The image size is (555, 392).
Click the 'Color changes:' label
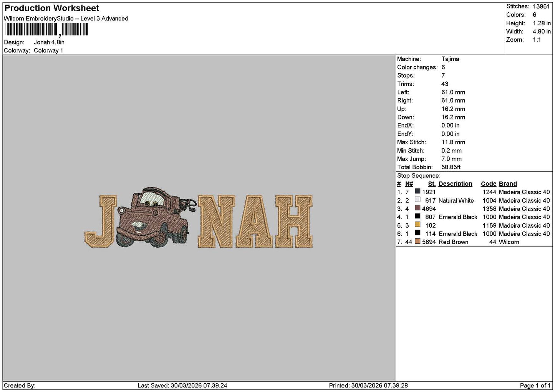tap(417, 67)
